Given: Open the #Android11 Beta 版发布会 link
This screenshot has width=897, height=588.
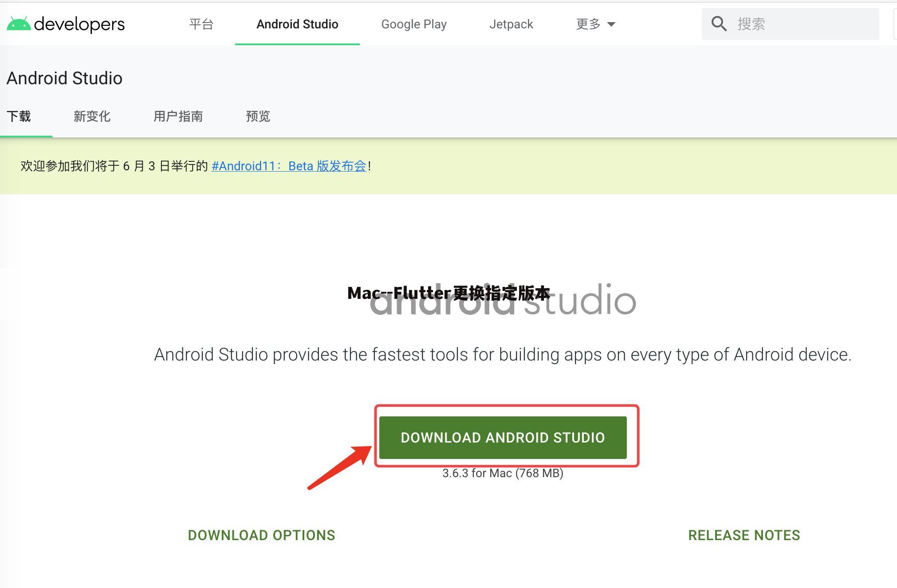Looking at the screenshot, I should (x=289, y=166).
